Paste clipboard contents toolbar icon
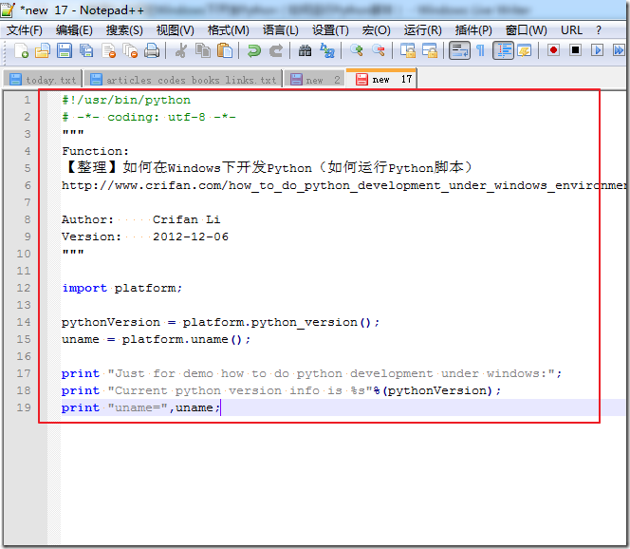The width and height of the screenshot is (630, 549). tap(225, 51)
